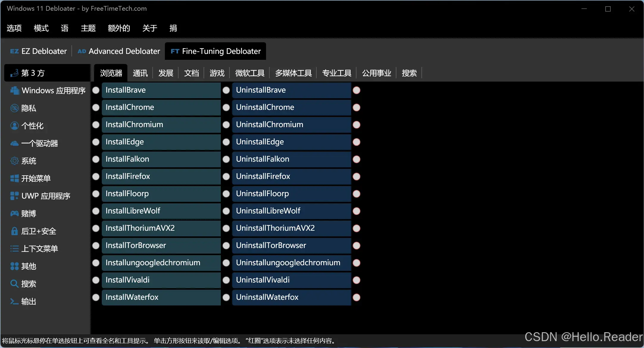Open the 输出 output terminal section
644x348 pixels.
pyautogui.click(x=28, y=301)
